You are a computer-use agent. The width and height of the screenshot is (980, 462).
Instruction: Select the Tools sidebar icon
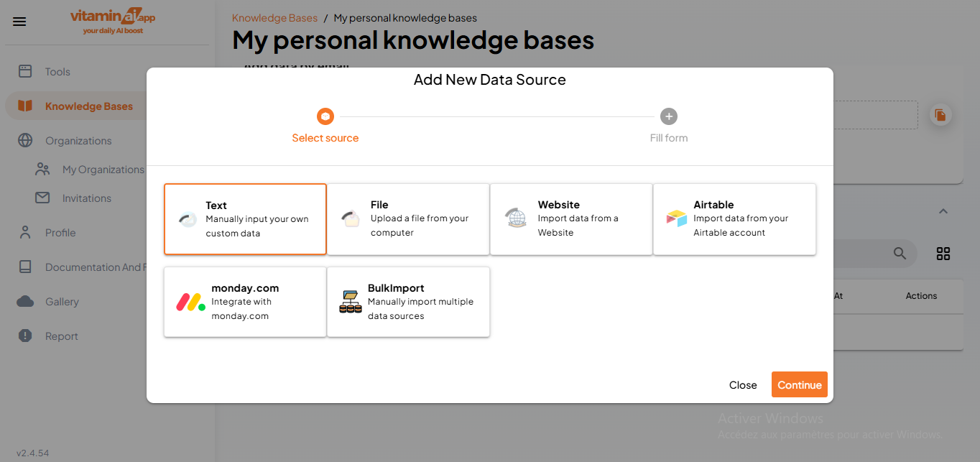pos(26,71)
